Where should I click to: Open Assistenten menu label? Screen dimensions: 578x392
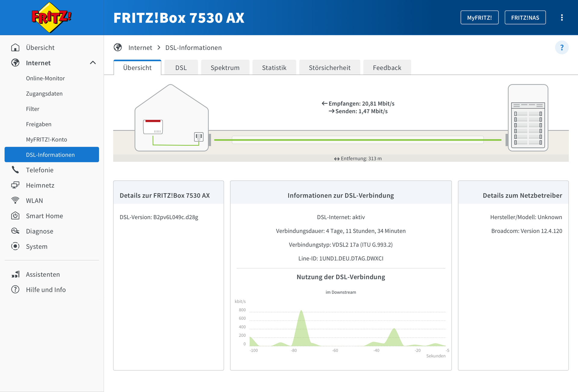tap(43, 274)
